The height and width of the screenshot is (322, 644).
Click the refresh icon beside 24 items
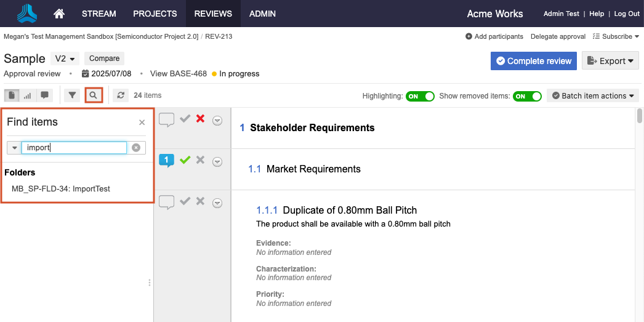click(x=121, y=95)
